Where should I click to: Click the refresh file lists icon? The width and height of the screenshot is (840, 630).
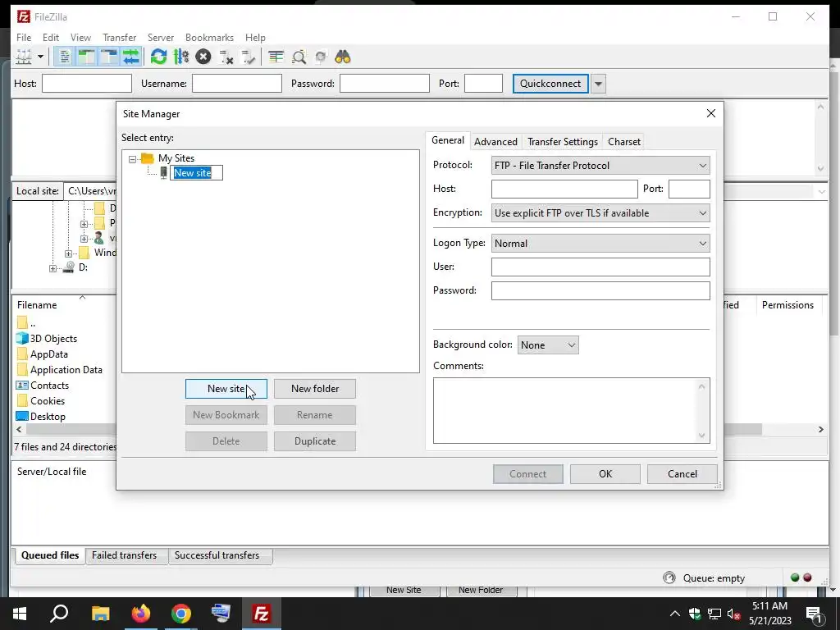pos(158,57)
